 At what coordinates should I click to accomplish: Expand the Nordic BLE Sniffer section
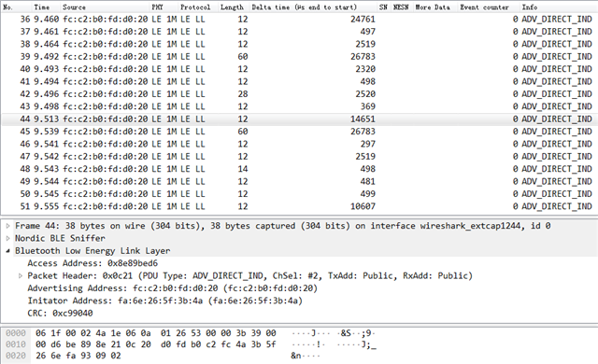pos(7,239)
